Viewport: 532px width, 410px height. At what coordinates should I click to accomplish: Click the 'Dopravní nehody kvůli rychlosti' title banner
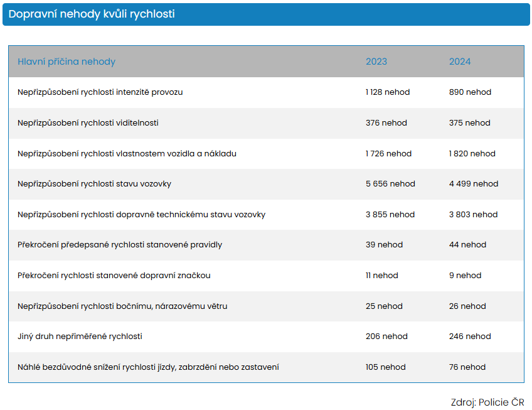click(x=92, y=14)
